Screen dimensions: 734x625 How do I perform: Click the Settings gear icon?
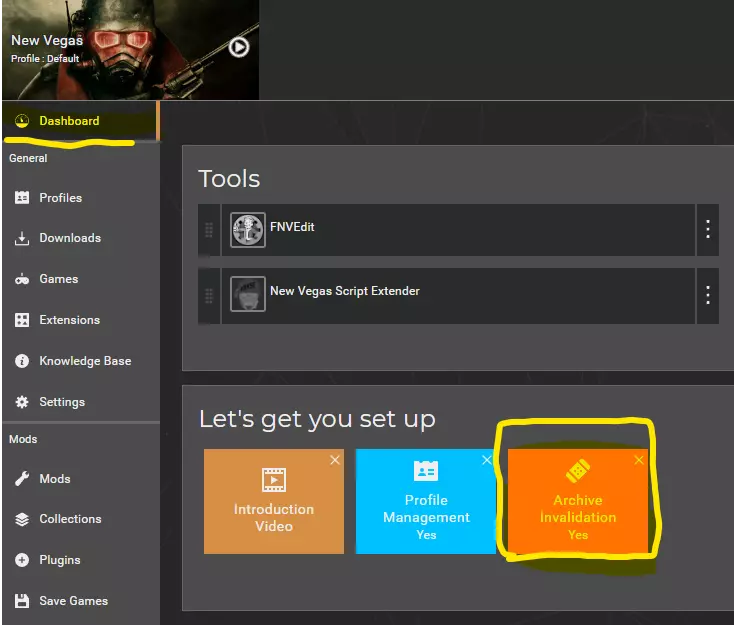[22, 402]
